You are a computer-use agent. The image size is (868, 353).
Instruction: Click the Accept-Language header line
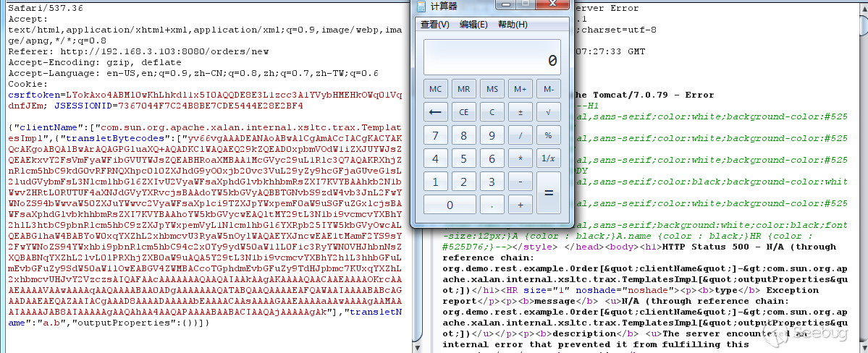point(193,73)
